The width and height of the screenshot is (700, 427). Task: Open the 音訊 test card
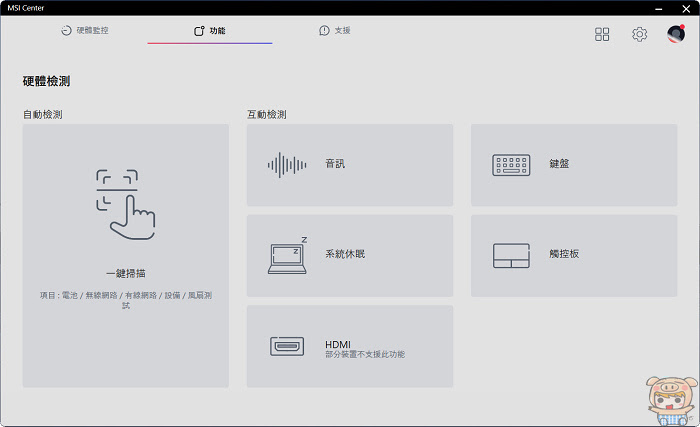[350, 165]
